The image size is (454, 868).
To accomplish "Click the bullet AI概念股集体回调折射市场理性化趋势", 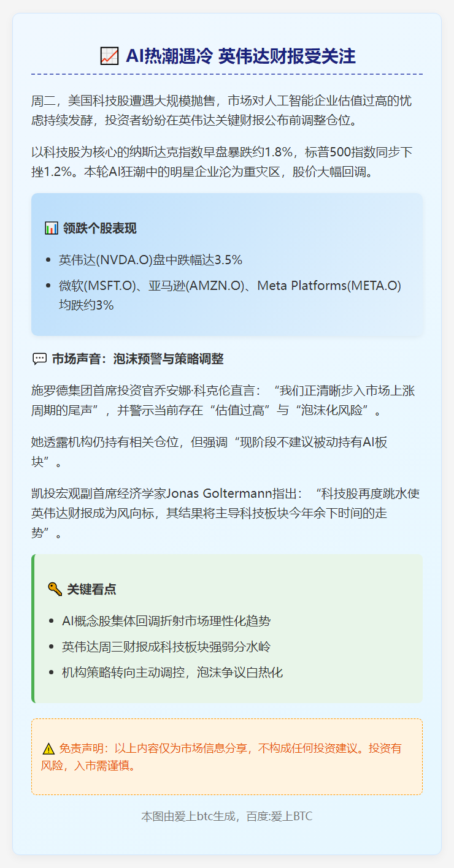I will 166,621.
